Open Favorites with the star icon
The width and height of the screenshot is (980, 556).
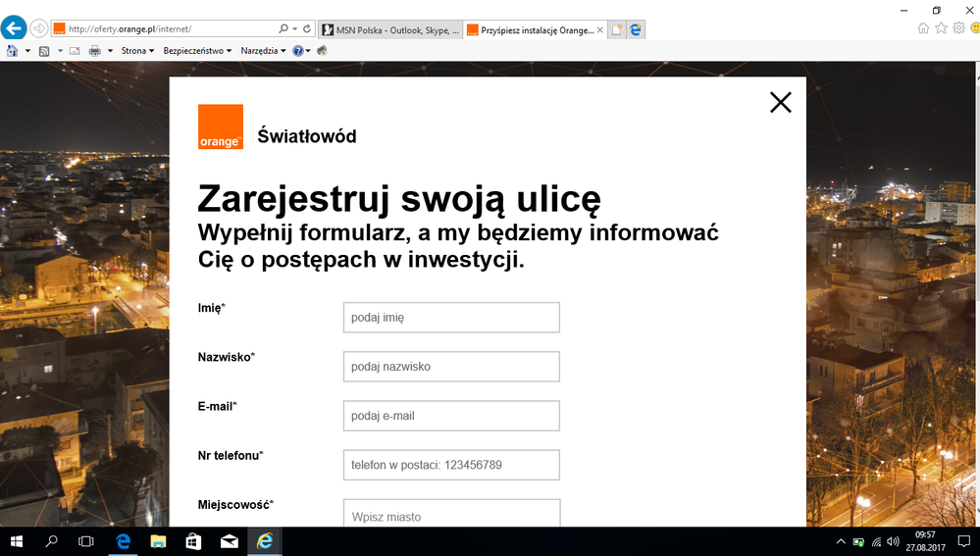[941, 28]
